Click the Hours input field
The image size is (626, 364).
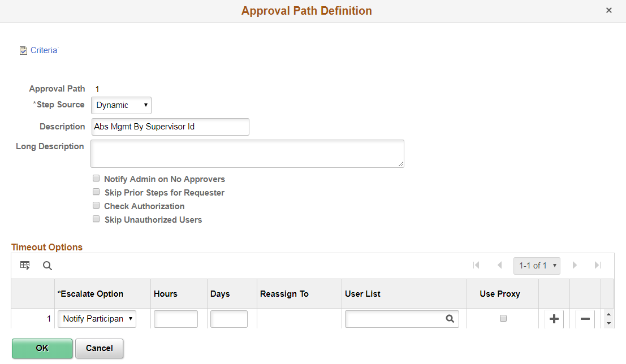[175, 319]
